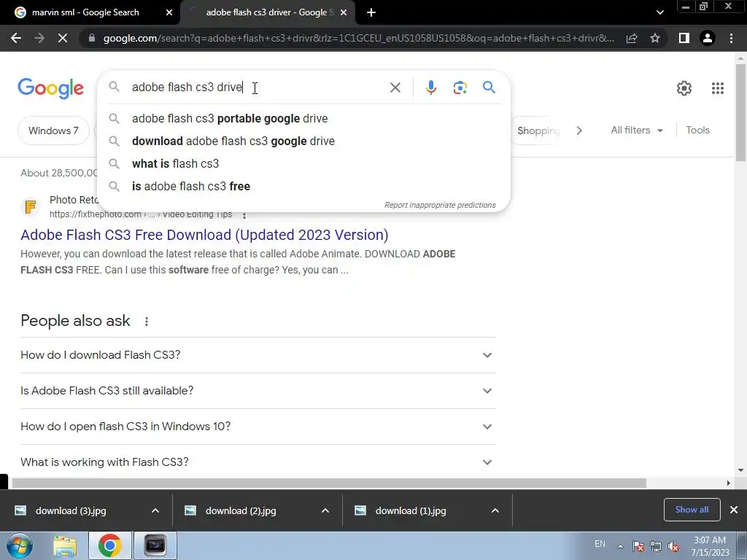The width and height of the screenshot is (747, 560).
Task: Open the Google apps grid
Action: coord(718,88)
